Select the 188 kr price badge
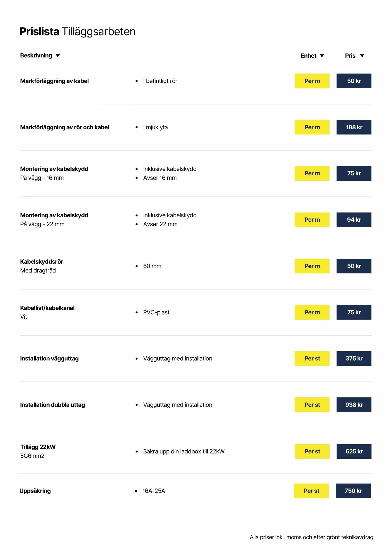 [354, 127]
